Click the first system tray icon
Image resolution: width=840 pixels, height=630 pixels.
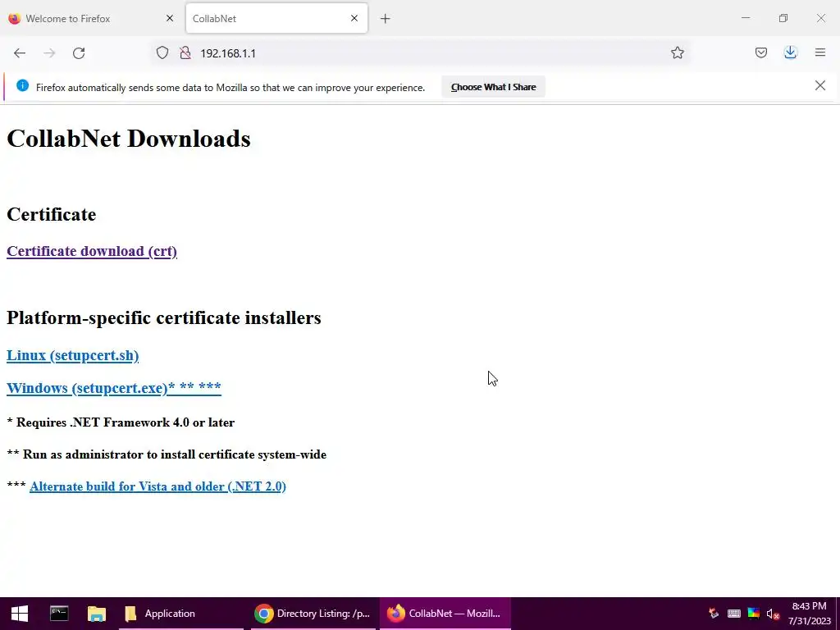click(714, 614)
